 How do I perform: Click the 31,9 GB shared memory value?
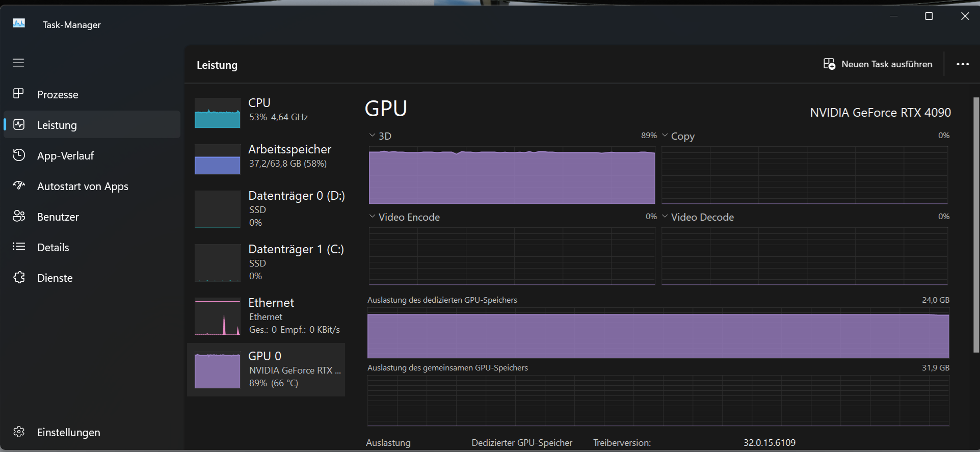tap(935, 367)
